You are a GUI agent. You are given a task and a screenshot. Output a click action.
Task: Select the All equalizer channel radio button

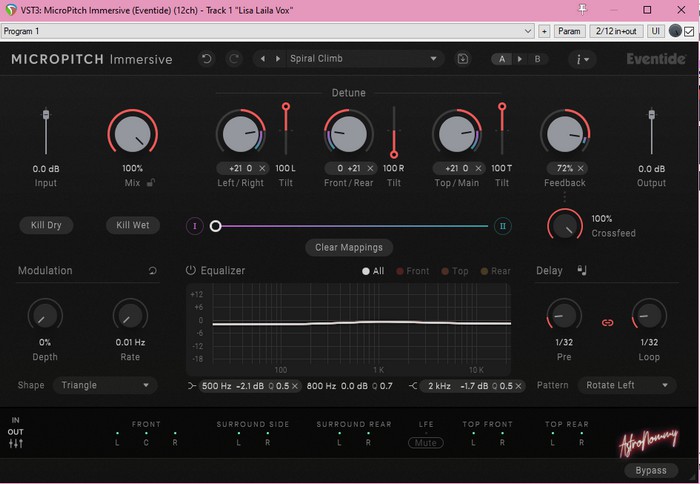(x=366, y=271)
